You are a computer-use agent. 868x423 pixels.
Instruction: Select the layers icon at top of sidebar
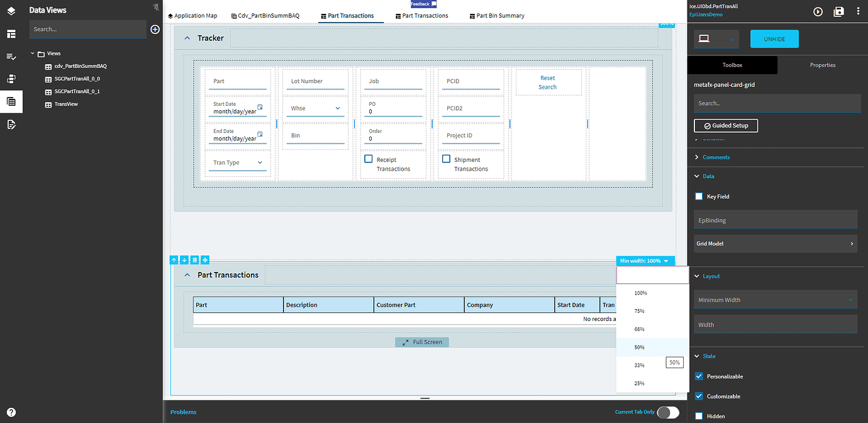11,10
